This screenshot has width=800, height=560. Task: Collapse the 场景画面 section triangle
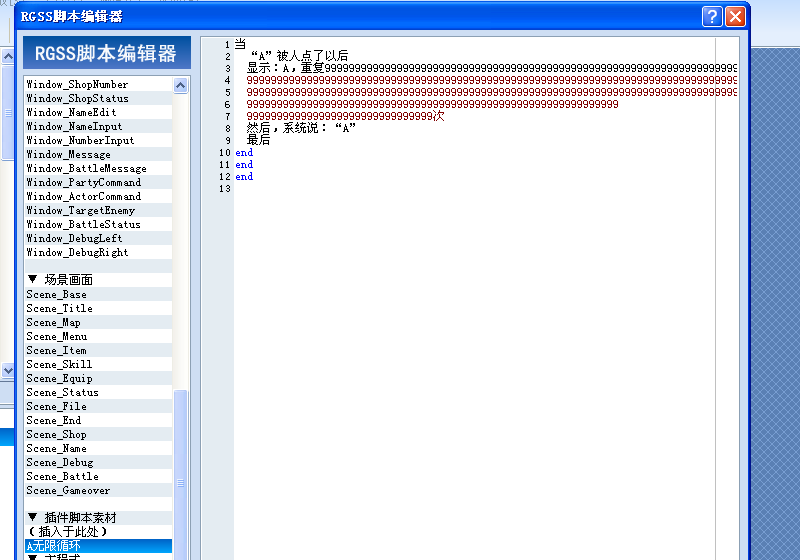point(33,279)
